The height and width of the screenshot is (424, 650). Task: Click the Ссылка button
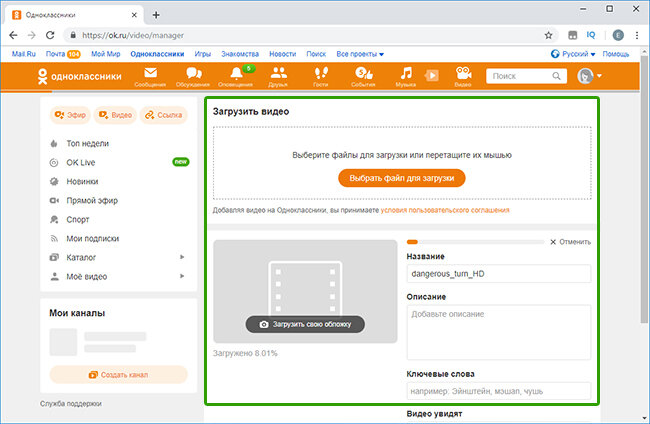tap(163, 115)
